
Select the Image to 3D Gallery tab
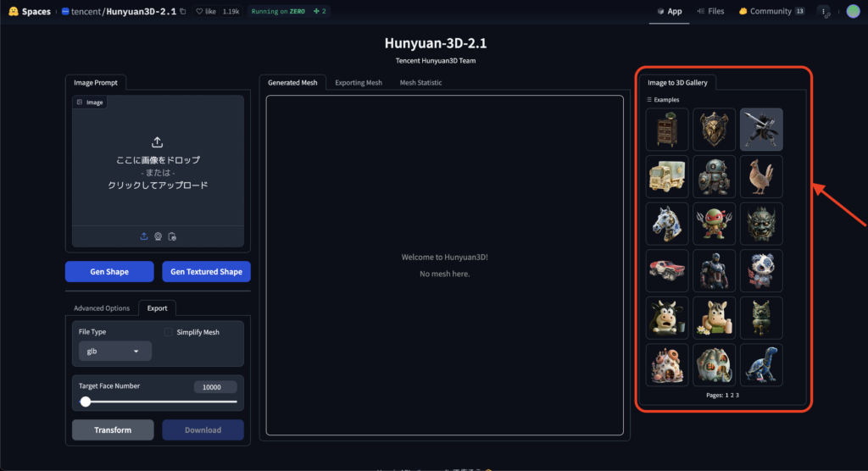pyautogui.click(x=677, y=82)
